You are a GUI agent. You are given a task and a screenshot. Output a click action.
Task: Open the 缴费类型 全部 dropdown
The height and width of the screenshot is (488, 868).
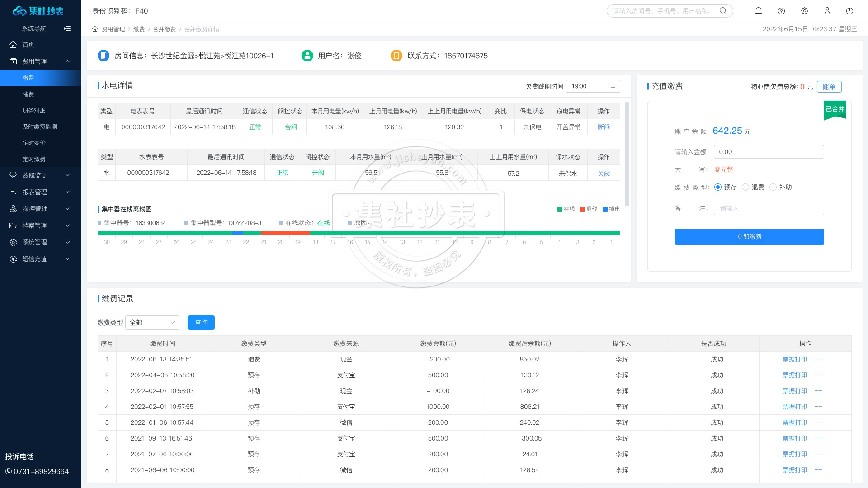point(152,323)
